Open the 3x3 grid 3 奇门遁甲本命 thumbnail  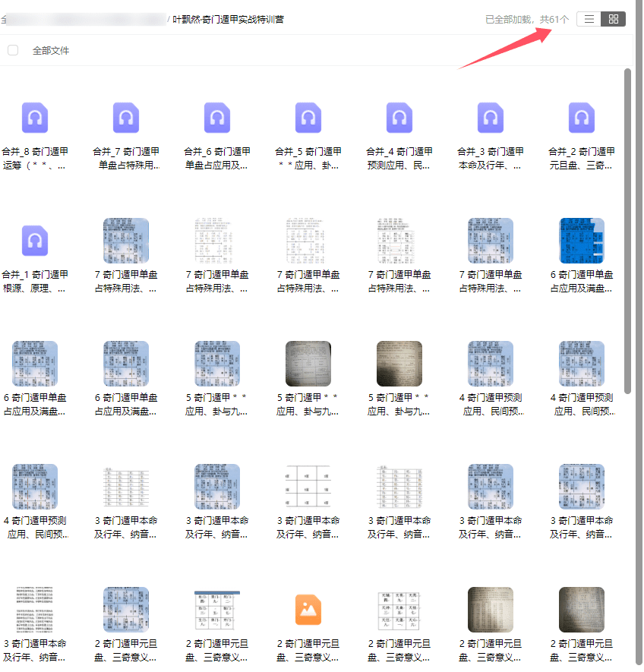308,487
